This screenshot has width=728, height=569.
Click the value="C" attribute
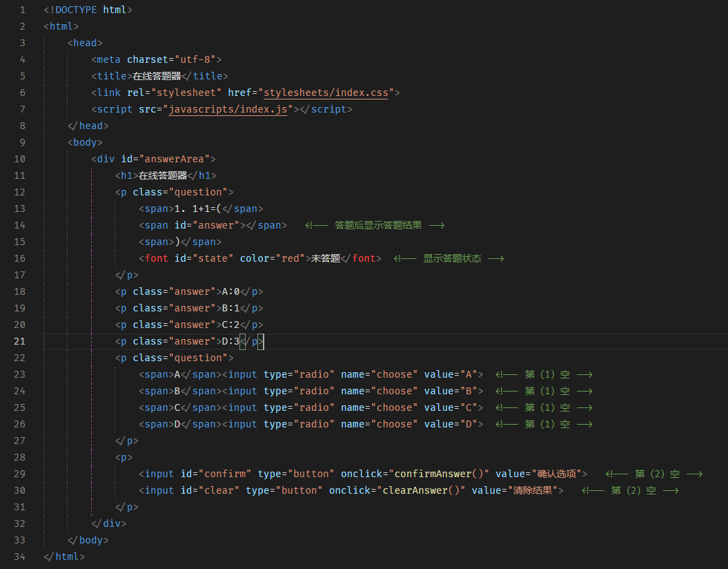click(x=451, y=407)
